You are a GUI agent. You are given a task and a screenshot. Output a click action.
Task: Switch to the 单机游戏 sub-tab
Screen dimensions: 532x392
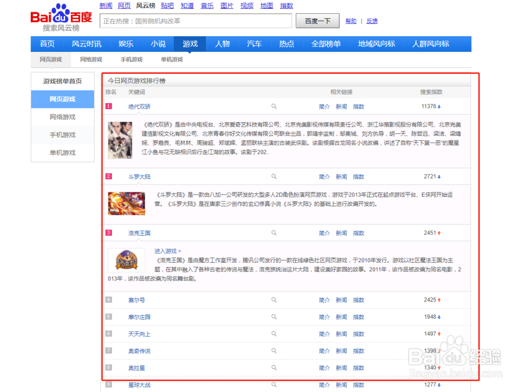[x=170, y=60]
